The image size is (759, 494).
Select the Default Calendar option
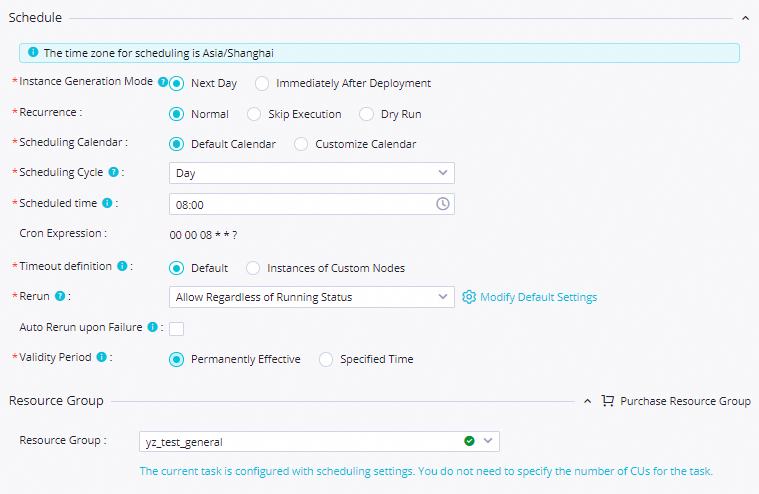177,144
